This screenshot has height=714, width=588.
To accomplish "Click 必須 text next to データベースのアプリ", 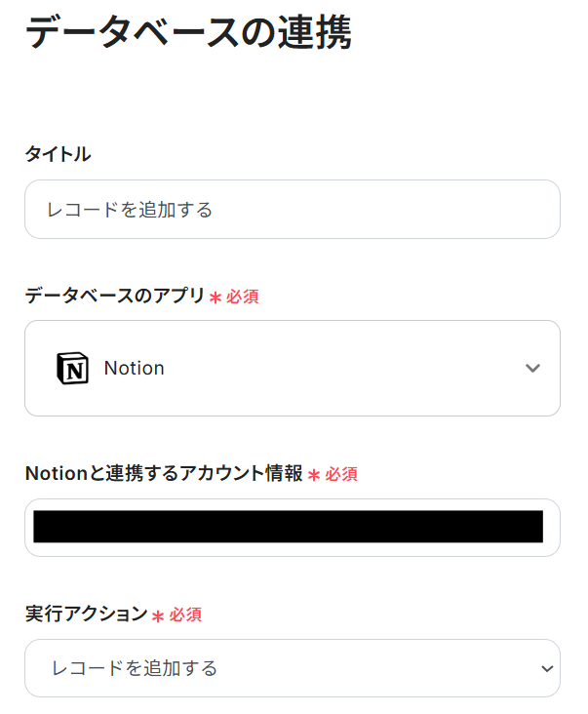I will point(243,297).
